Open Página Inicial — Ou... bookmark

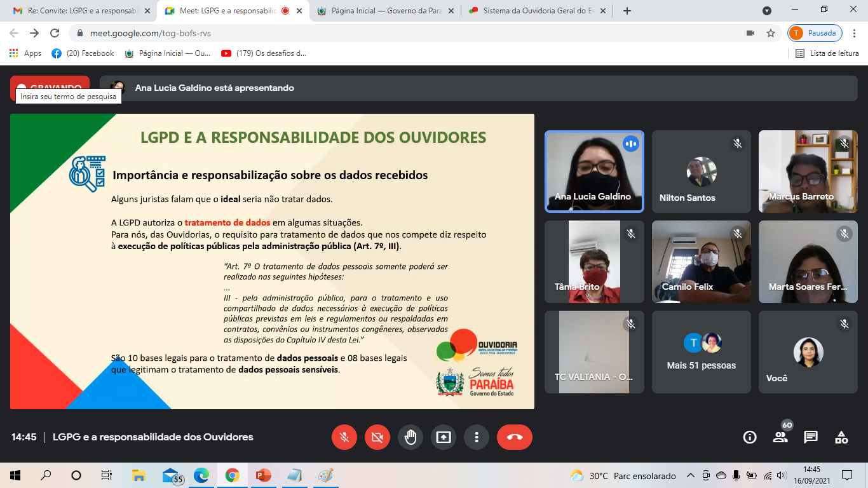(168, 53)
